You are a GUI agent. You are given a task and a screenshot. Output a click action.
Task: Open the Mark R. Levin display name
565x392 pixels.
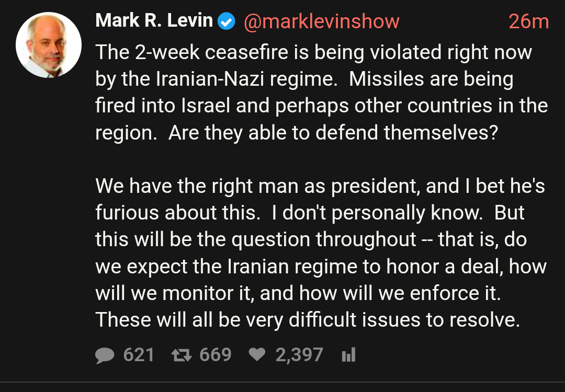(x=154, y=21)
